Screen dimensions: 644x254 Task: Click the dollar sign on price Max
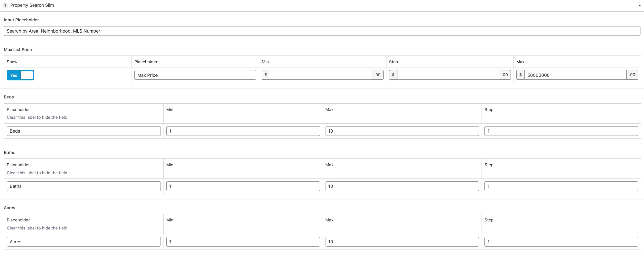521,75
